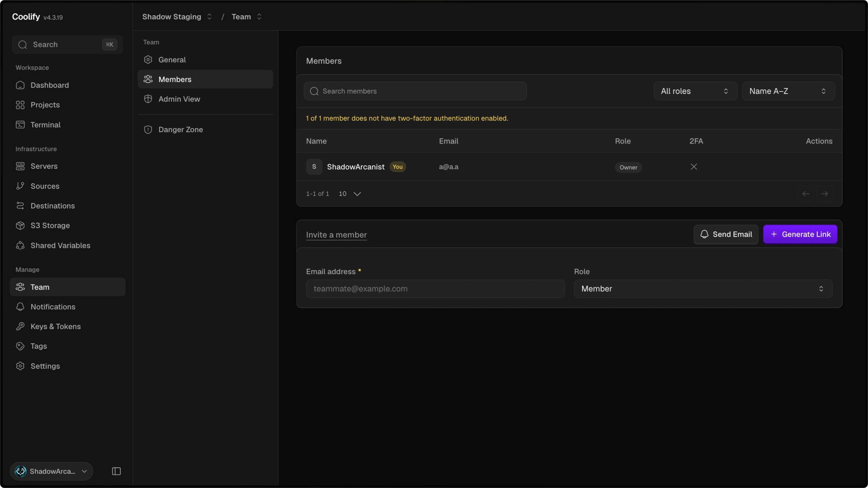The image size is (868, 488).
Task: Go to previous page arrow
Action: [806, 194]
